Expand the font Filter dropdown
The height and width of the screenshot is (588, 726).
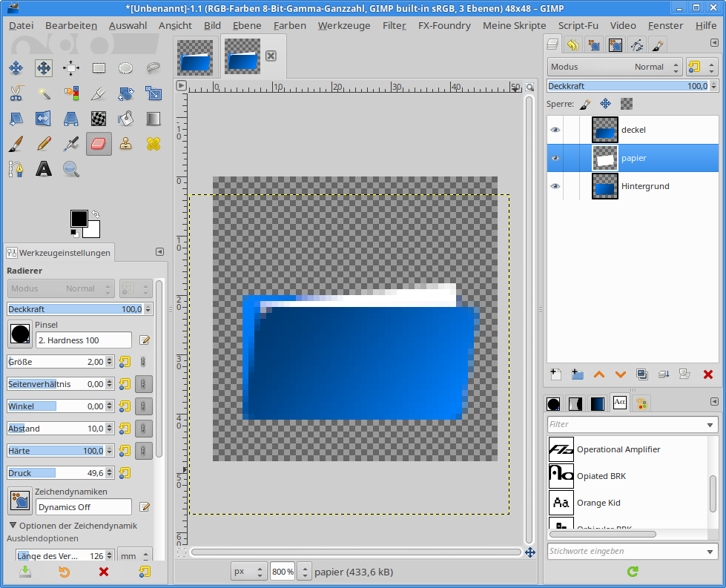[711, 425]
